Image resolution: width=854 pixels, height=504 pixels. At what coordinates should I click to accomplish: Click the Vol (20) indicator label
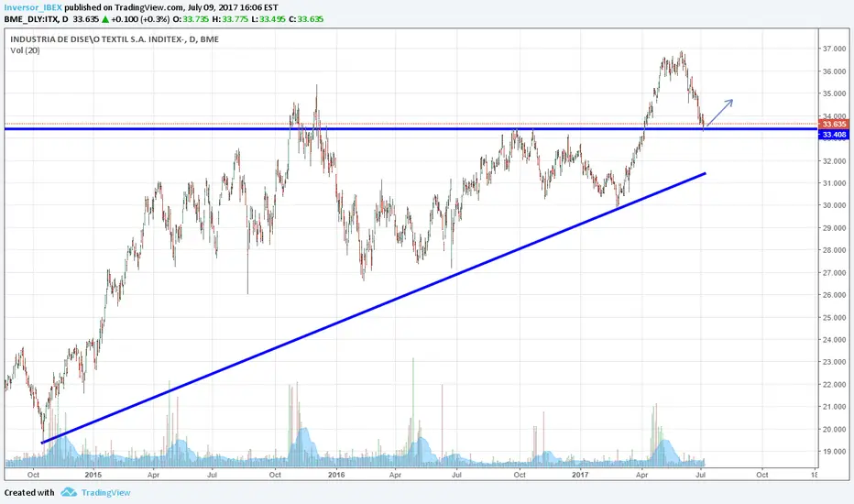point(25,50)
